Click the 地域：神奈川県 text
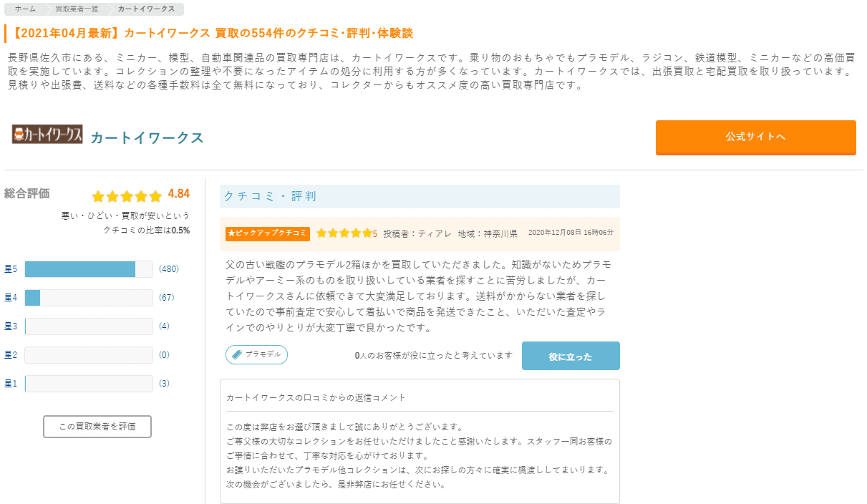This screenshot has width=867, height=504. 488,233
